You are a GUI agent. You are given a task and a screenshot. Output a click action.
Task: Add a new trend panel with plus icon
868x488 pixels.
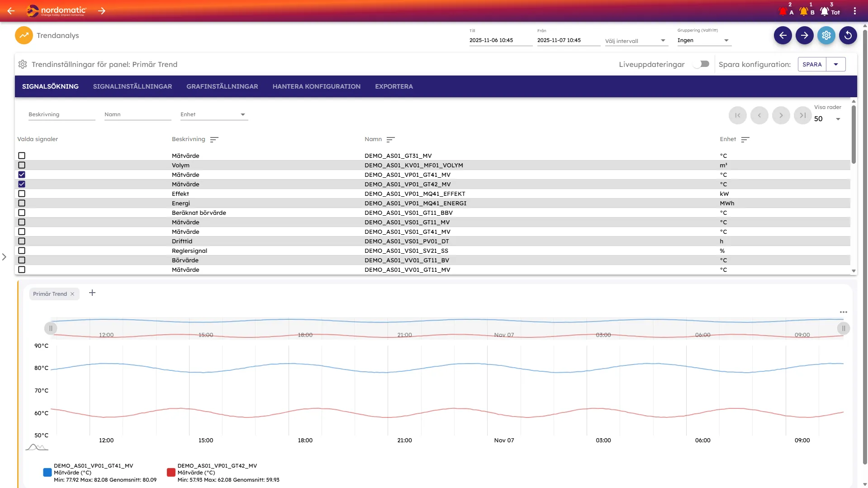(x=92, y=293)
